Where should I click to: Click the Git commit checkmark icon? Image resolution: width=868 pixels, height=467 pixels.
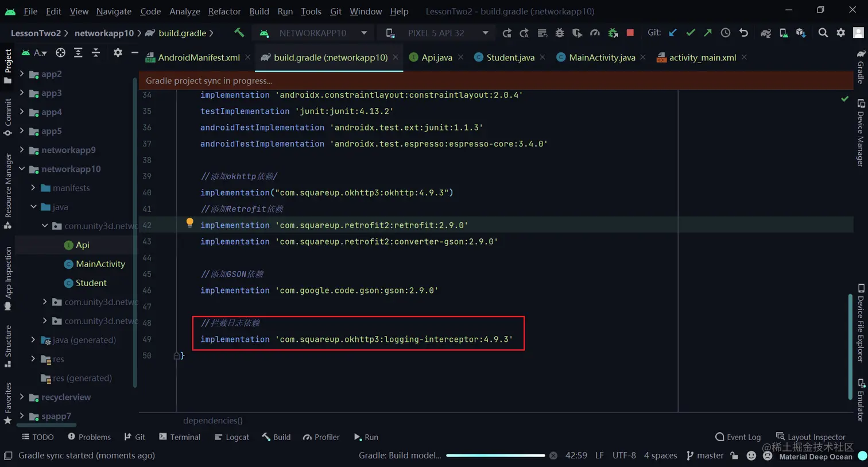(691, 33)
